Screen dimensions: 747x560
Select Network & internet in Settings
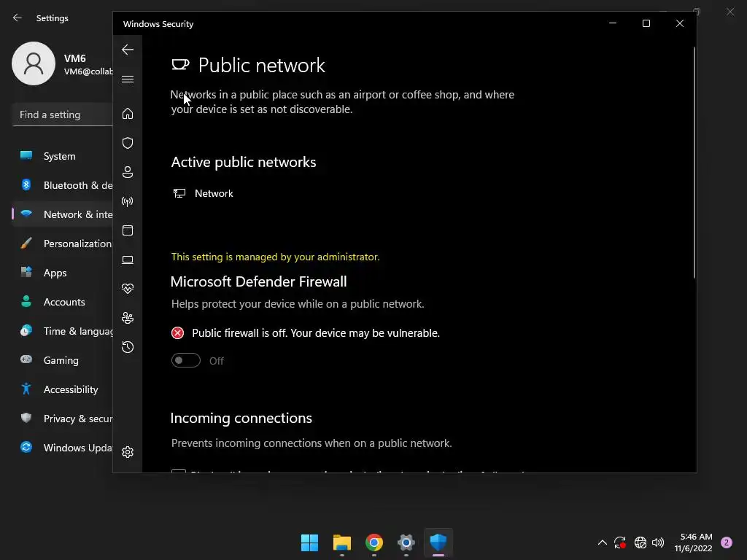62,214
